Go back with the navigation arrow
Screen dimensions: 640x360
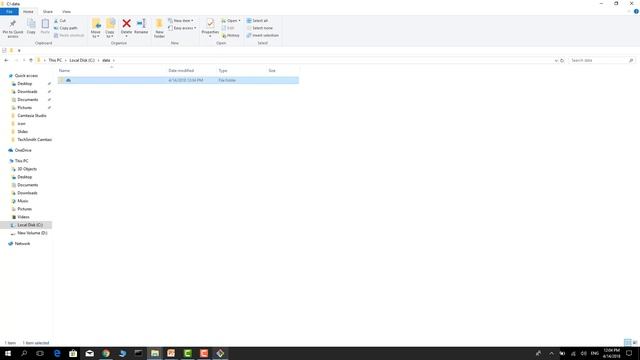coord(6,60)
